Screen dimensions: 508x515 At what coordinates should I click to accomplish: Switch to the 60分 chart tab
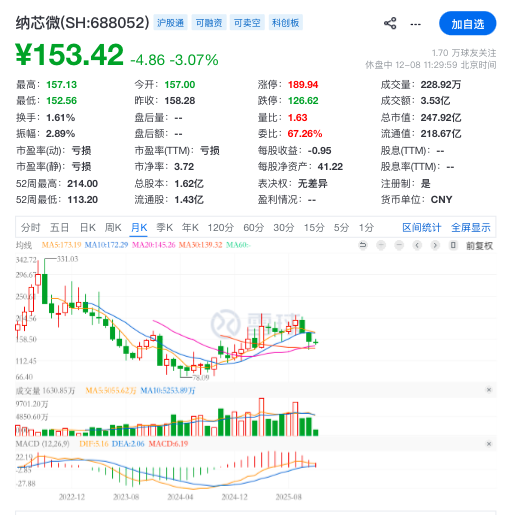tap(254, 228)
